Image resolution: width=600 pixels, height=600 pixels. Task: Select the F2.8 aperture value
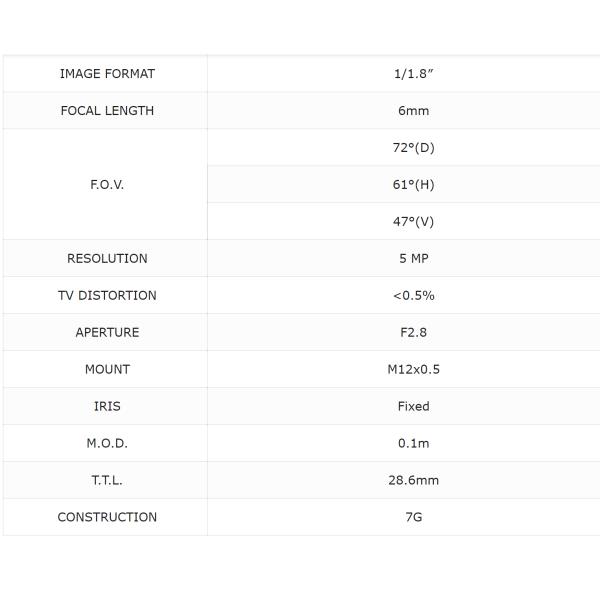coord(413,333)
